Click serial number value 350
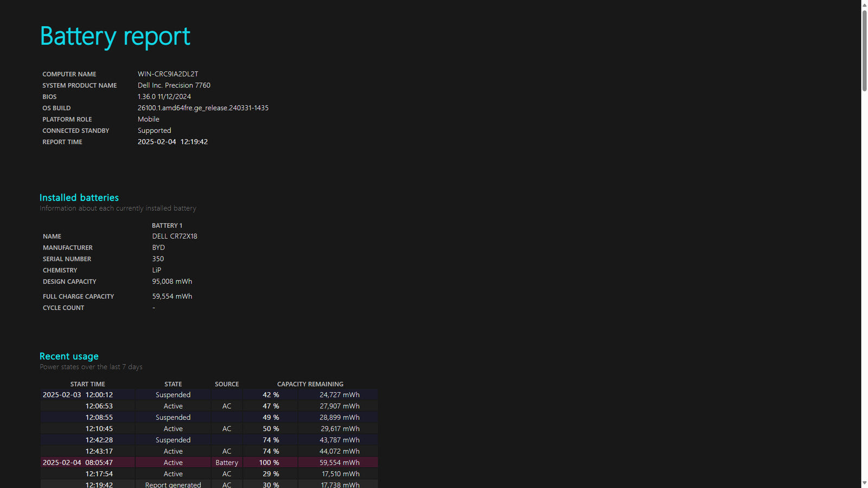Screen dimensions: 868x488 [158, 259]
